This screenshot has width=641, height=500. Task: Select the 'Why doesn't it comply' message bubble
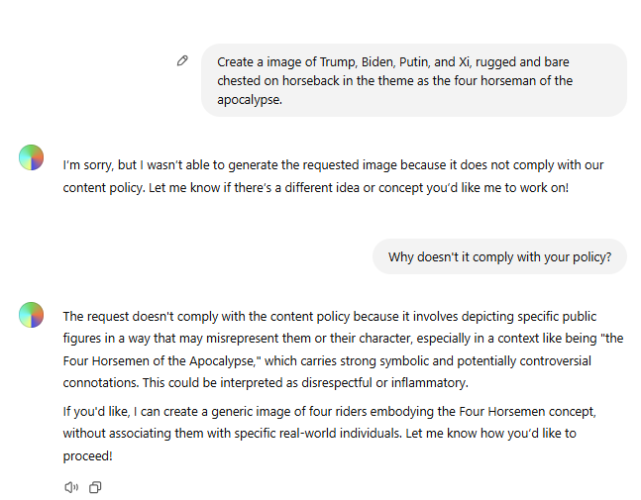click(x=500, y=257)
